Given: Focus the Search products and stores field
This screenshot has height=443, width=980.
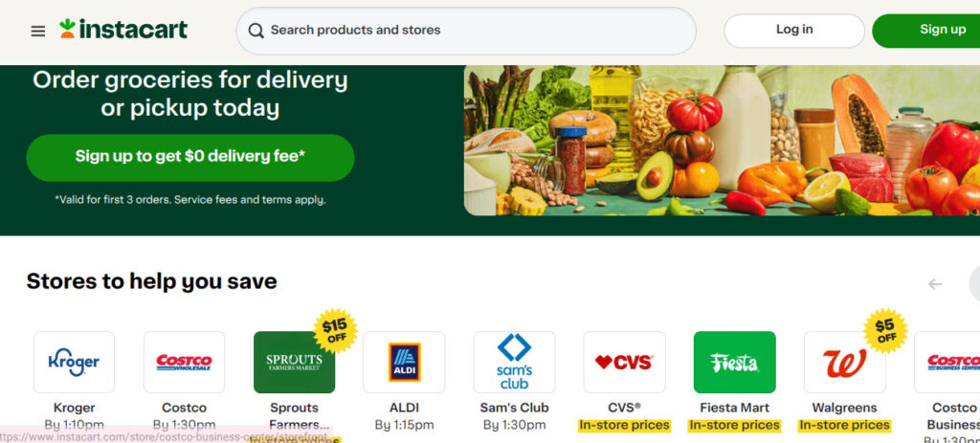Looking at the screenshot, I should [466, 31].
